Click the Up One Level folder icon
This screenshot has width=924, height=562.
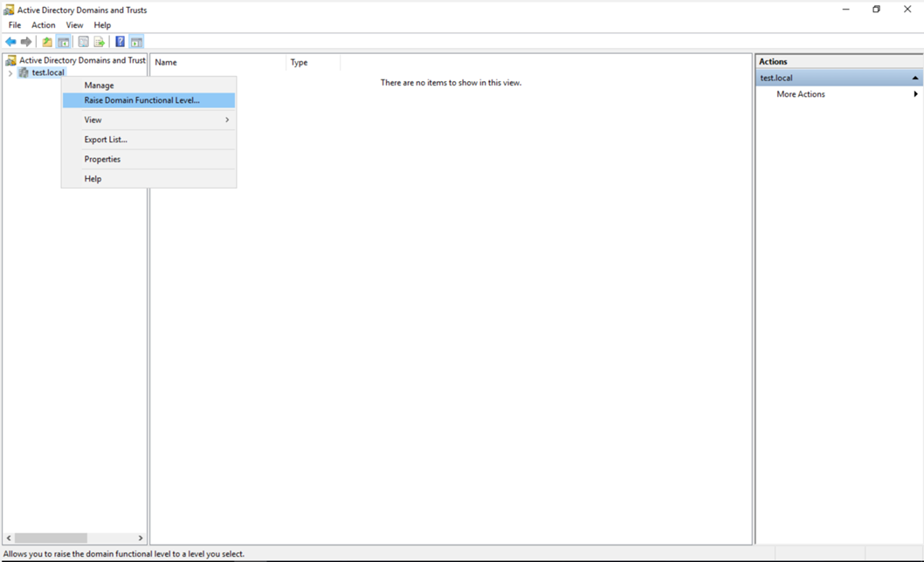coord(47,42)
